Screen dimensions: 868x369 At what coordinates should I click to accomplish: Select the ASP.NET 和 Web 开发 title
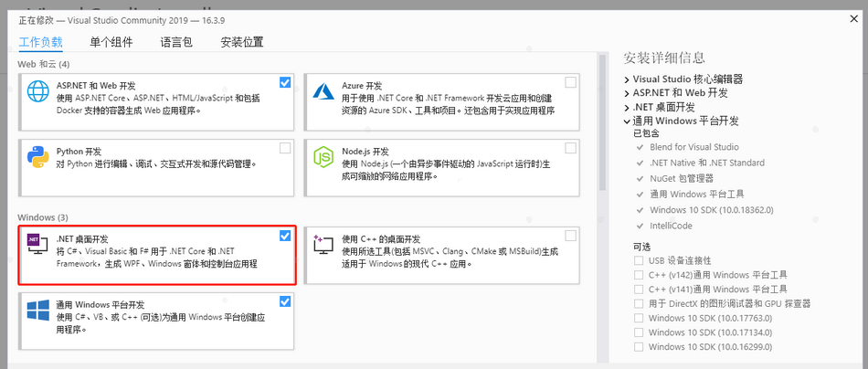pos(96,86)
